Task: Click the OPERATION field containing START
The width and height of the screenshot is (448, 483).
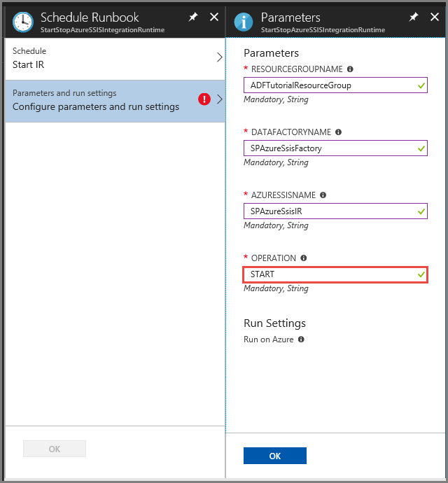Action: (329, 274)
